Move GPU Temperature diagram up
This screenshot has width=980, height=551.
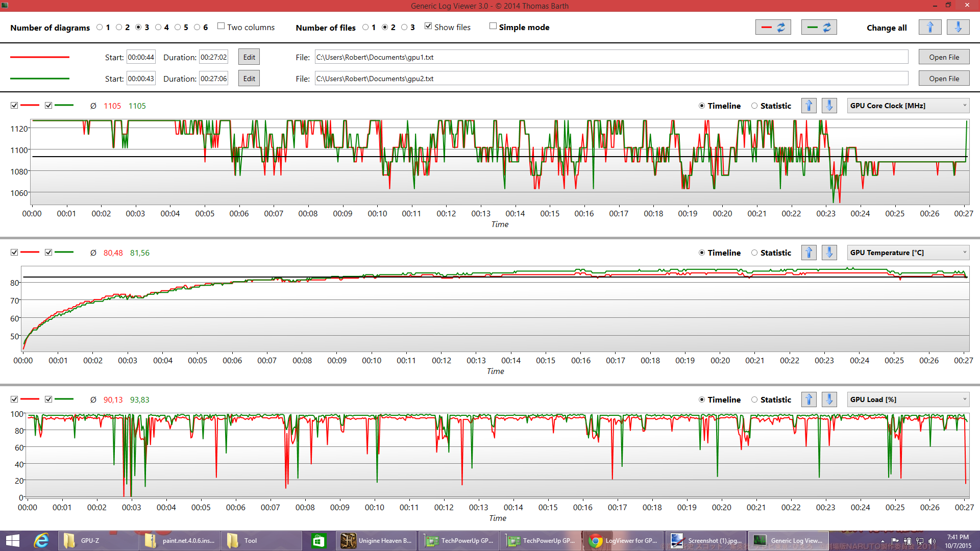pyautogui.click(x=808, y=253)
